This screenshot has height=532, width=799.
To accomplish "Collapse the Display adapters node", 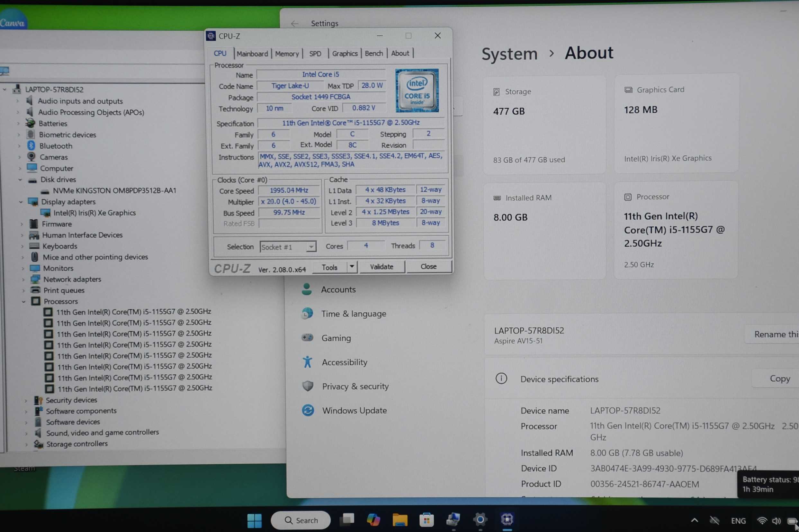I will point(21,202).
